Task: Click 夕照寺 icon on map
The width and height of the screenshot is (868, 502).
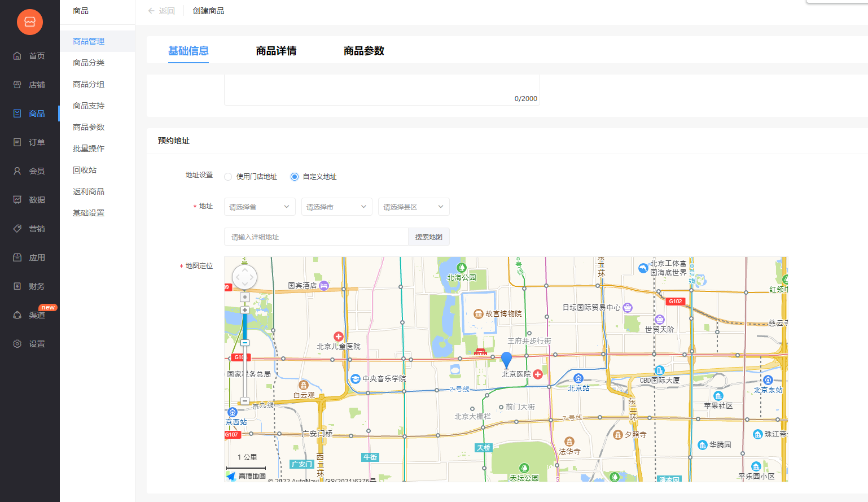Action: click(x=618, y=435)
